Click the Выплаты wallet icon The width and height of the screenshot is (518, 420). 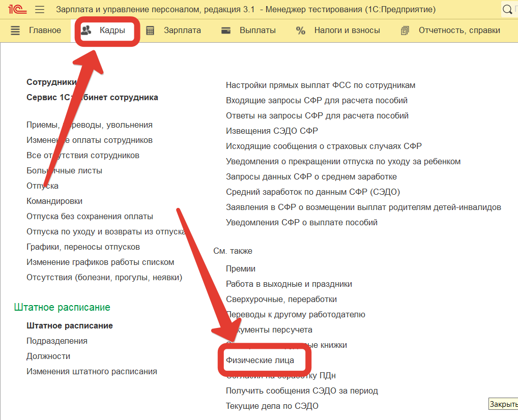[226, 31]
